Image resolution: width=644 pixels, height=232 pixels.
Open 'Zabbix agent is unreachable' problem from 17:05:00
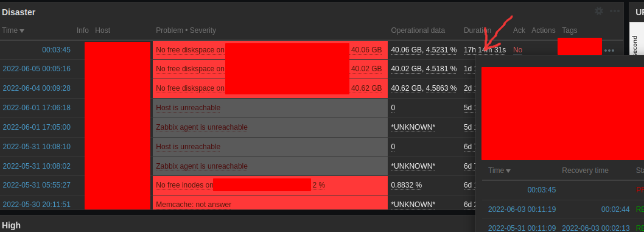(x=201, y=127)
